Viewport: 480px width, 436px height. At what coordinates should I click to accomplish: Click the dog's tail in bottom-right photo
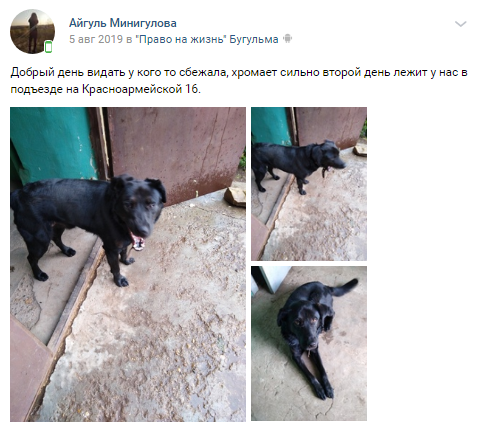click(345, 288)
